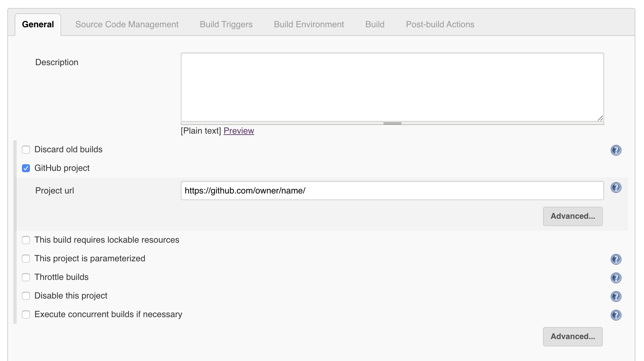Click help icon for Disable this project
This screenshot has width=644, height=361.
pos(616,296)
